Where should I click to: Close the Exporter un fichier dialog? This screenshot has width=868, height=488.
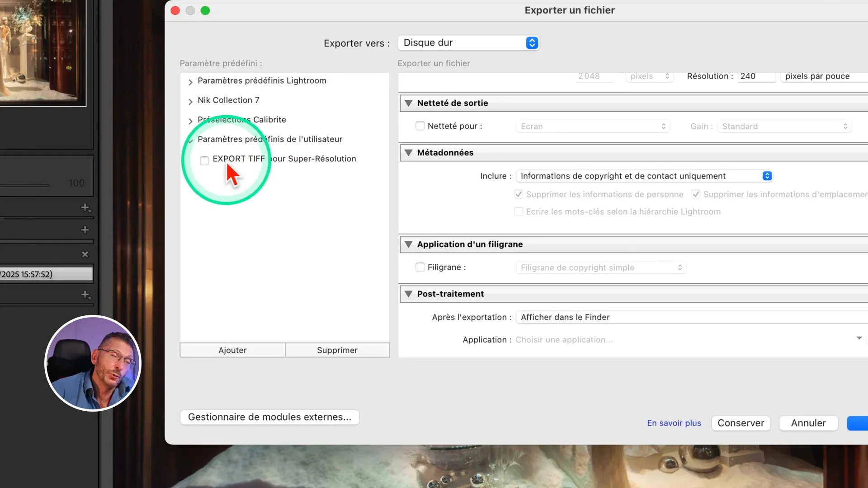(175, 10)
